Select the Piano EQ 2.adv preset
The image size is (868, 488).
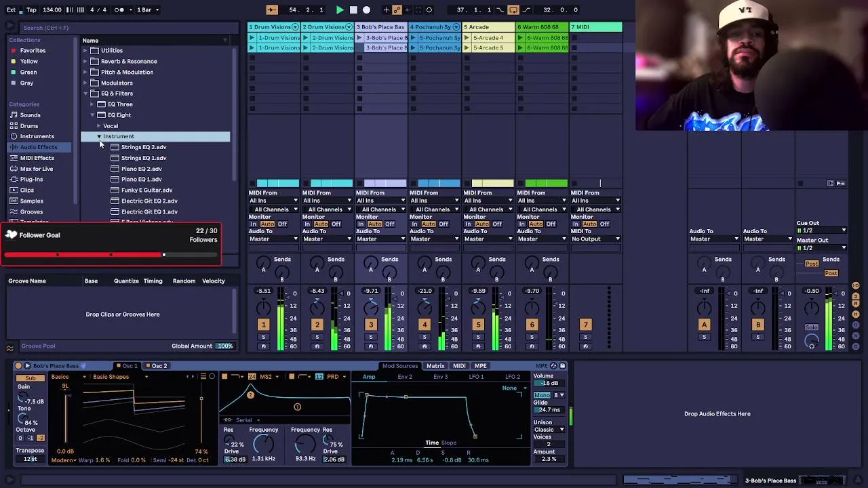click(x=141, y=169)
